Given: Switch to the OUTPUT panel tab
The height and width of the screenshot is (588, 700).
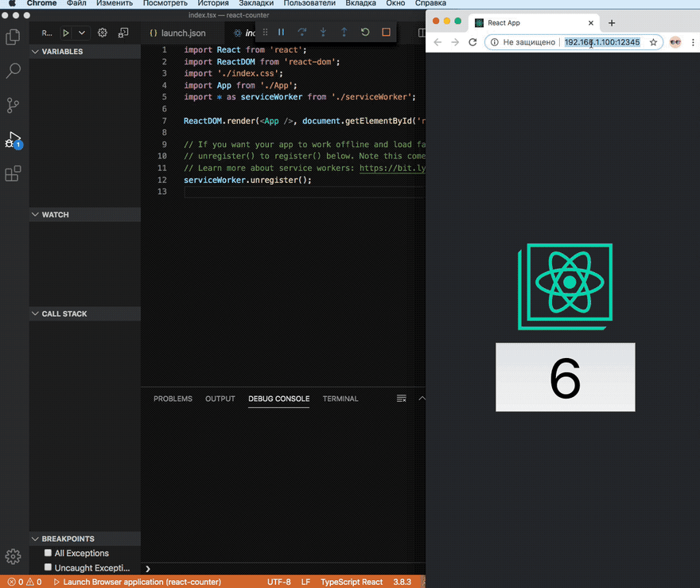Looking at the screenshot, I should 220,399.
